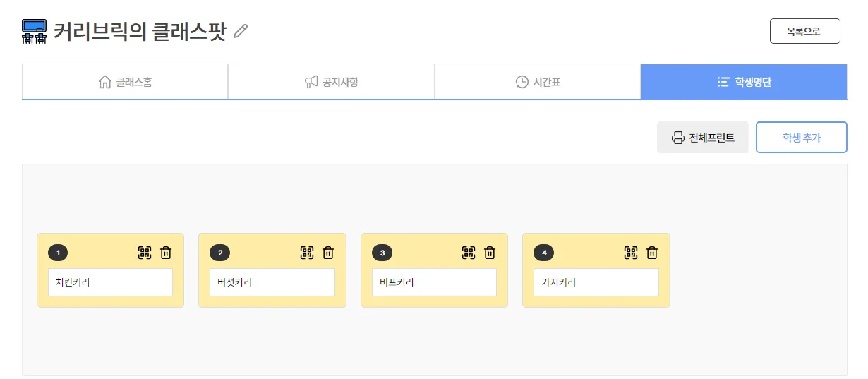Click the number 4 badge on student card
Image resolution: width=868 pixels, height=379 pixels.
pos(544,253)
